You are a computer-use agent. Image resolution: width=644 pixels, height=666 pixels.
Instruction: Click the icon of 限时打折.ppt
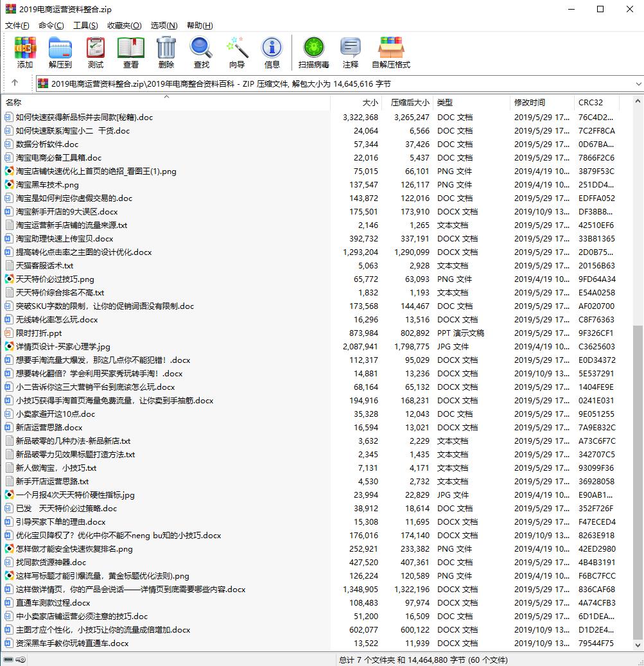(x=9, y=333)
